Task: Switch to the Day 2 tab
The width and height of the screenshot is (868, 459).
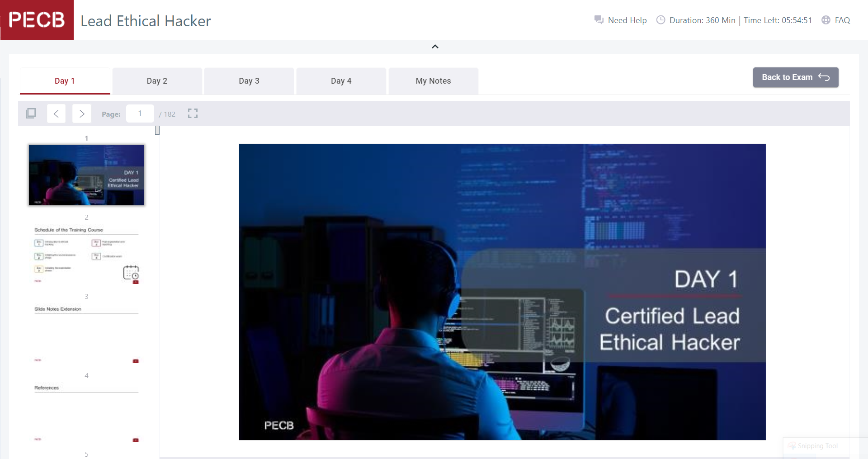Action: [x=157, y=81]
